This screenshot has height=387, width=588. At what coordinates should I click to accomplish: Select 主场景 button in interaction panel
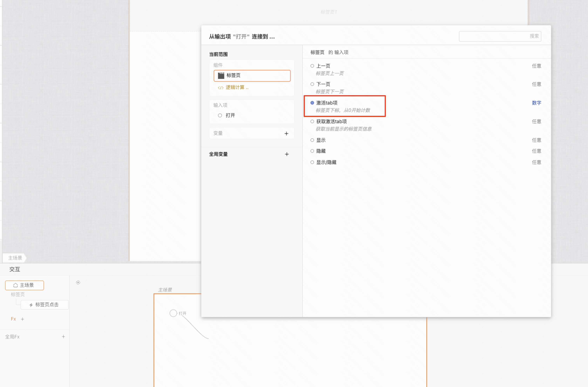click(x=24, y=285)
